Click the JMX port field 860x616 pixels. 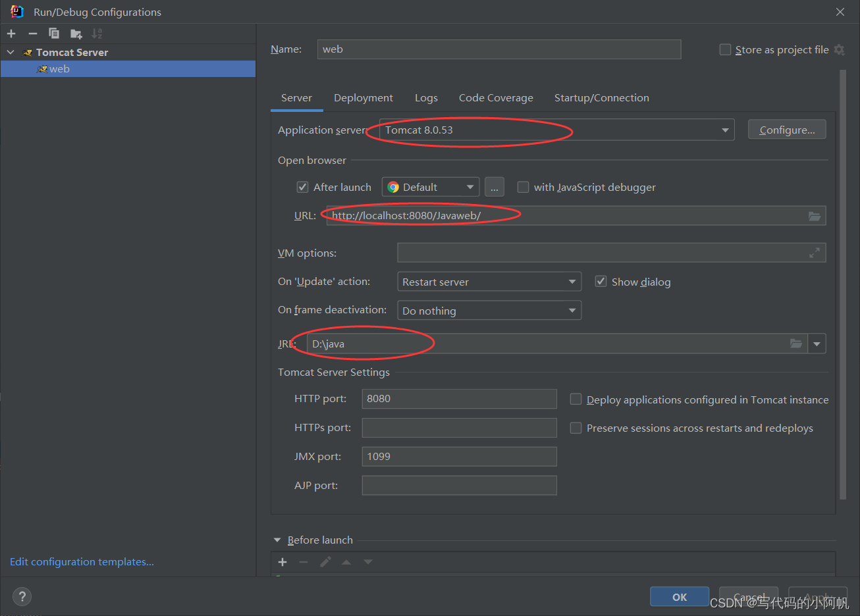pos(459,457)
